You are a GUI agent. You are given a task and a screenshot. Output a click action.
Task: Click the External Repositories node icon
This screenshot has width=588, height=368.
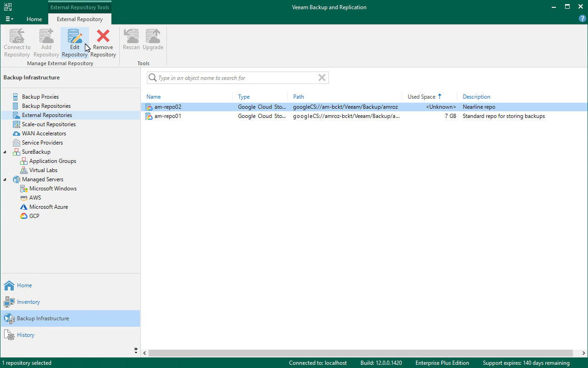(17, 115)
